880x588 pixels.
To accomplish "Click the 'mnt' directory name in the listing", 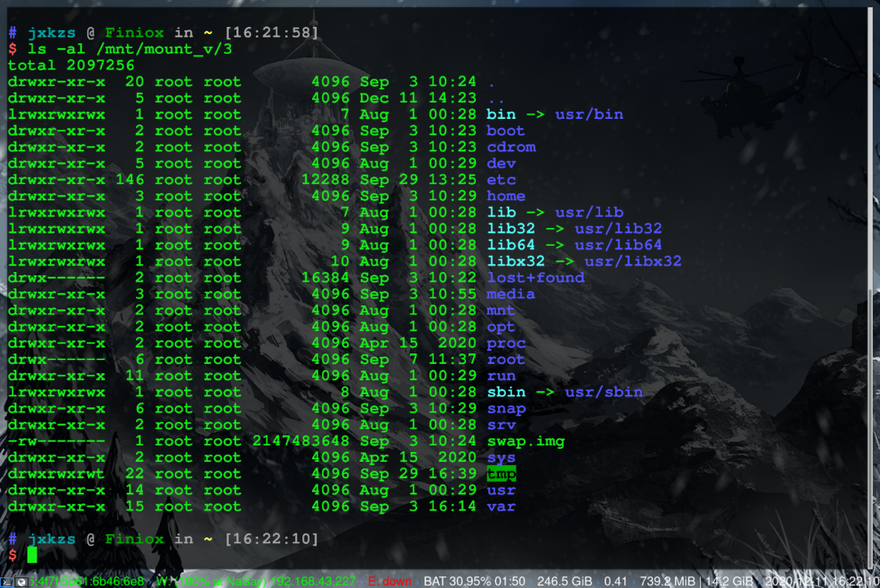I will pyautogui.click(x=500, y=310).
